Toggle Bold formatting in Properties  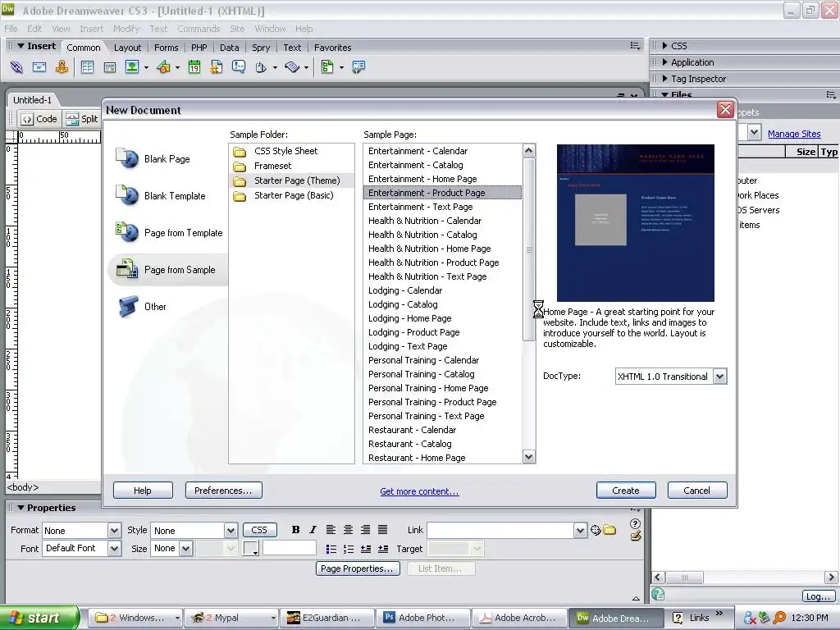pyautogui.click(x=295, y=530)
